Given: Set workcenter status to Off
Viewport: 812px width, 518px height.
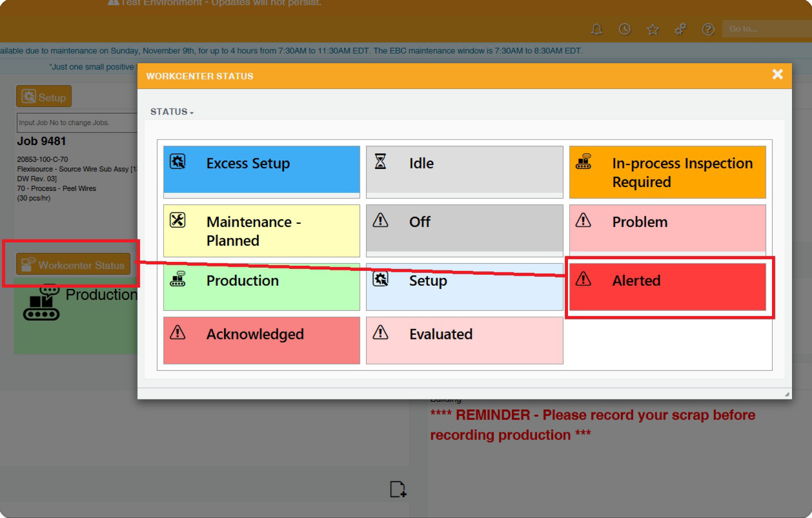Looking at the screenshot, I should pyautogui.click(x=464, y=230).
